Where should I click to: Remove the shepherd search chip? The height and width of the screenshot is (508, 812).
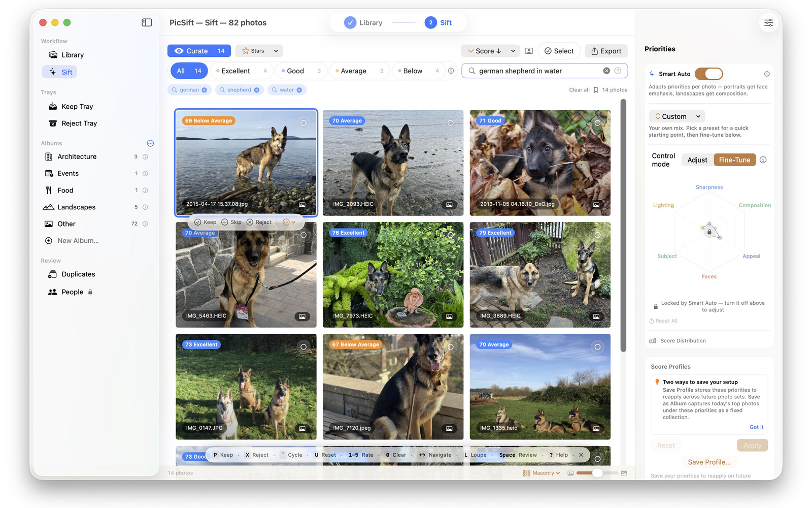coord(257,90)
